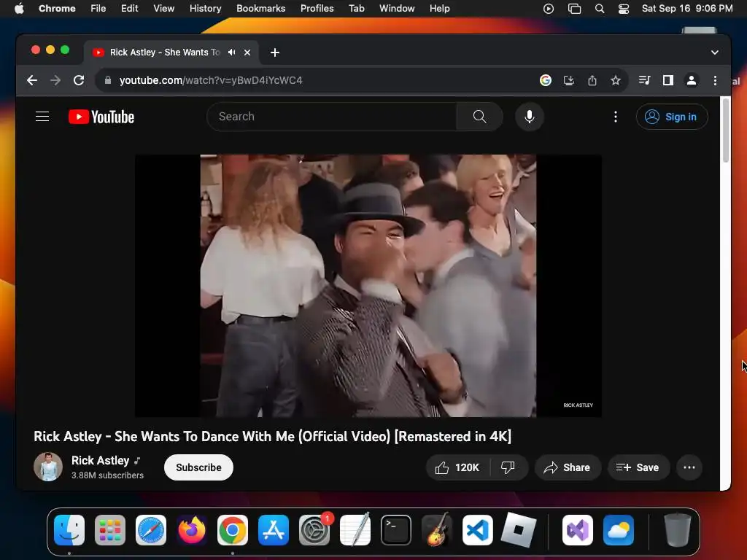Start voice search with microphone icon
The height and width of the screenshot is (560, 747).
click(530, 117)
